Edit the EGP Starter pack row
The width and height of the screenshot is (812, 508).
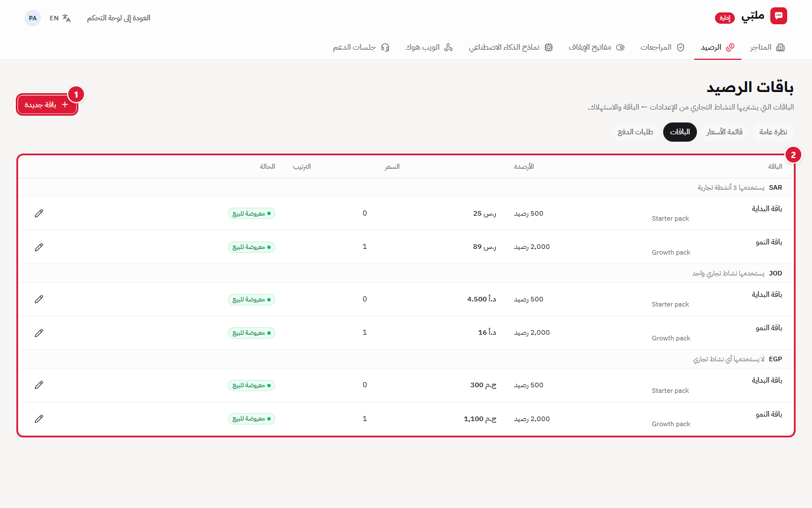point(39,385)
